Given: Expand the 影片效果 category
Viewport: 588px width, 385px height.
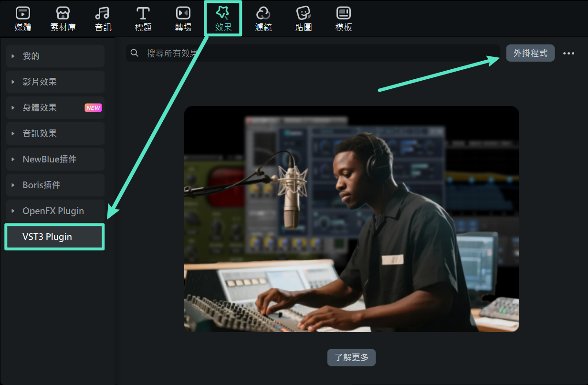Looking at the screenshot, I should [x=55, y=82].
